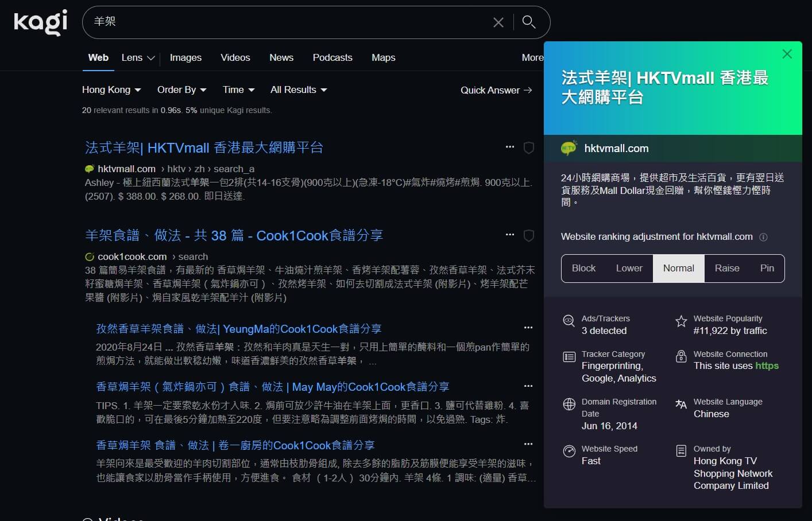Click shield icon beside Cook1Cook result
Viewport: 812px width, 521px height.
click(529, 236)
